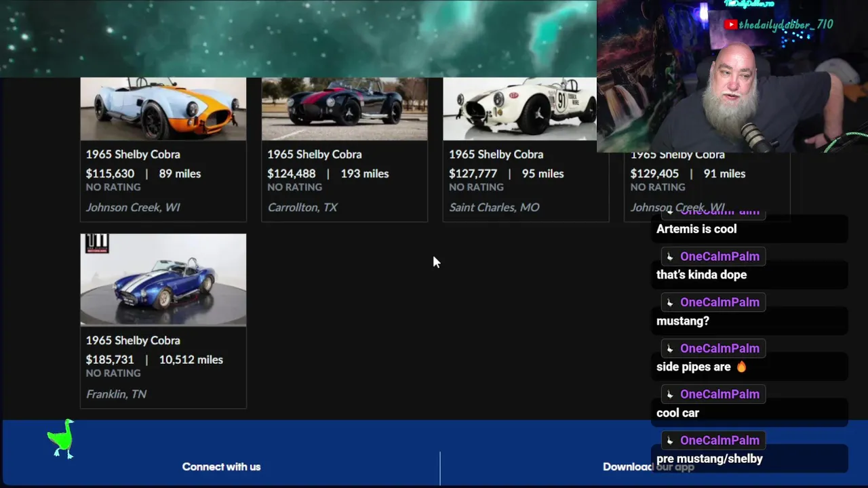Click OneCalmPalm username above 'mustang?'
Viewport: 868px width, 488px height.
tap(719, 302)
